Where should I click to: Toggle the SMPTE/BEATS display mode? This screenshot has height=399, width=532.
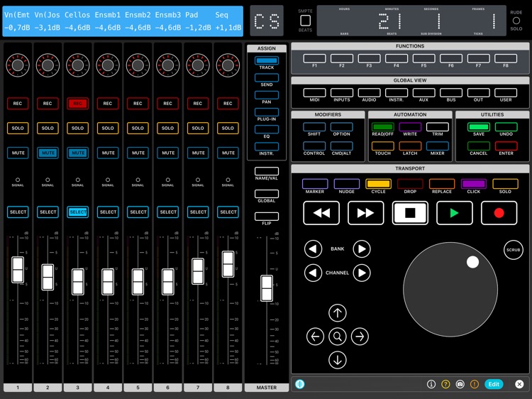click(305, 21)
